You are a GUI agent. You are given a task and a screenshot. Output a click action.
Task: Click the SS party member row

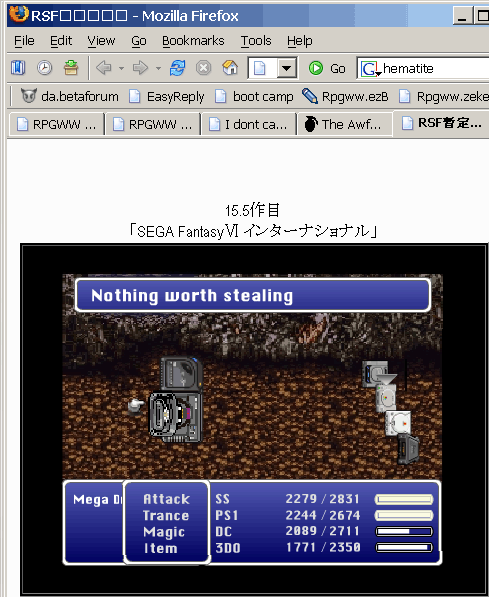pos(324,499)
